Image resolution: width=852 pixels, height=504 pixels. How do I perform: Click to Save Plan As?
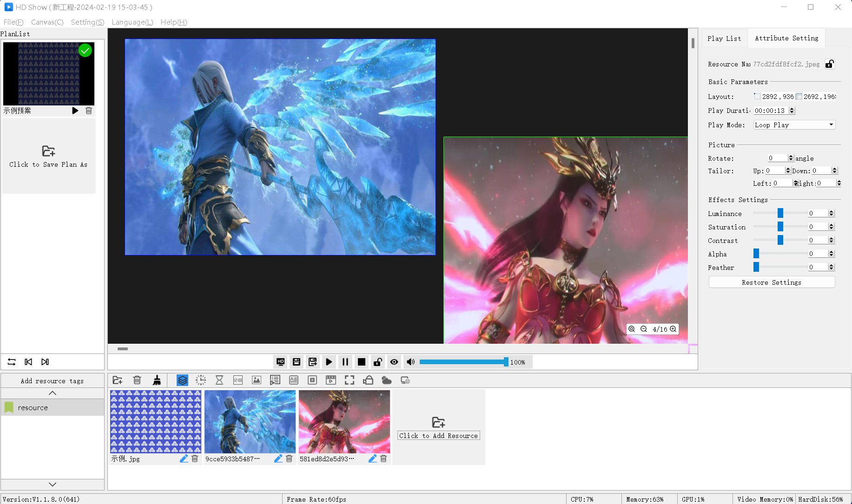48,156
